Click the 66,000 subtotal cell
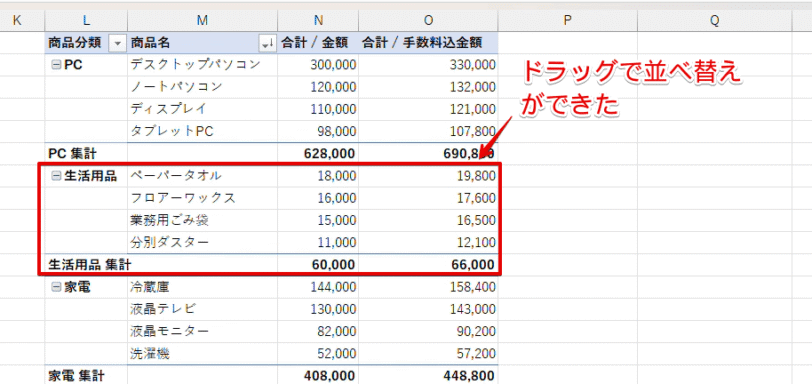Screen dimensions: 812x384 pyautogui.click(x=428, y=265)
